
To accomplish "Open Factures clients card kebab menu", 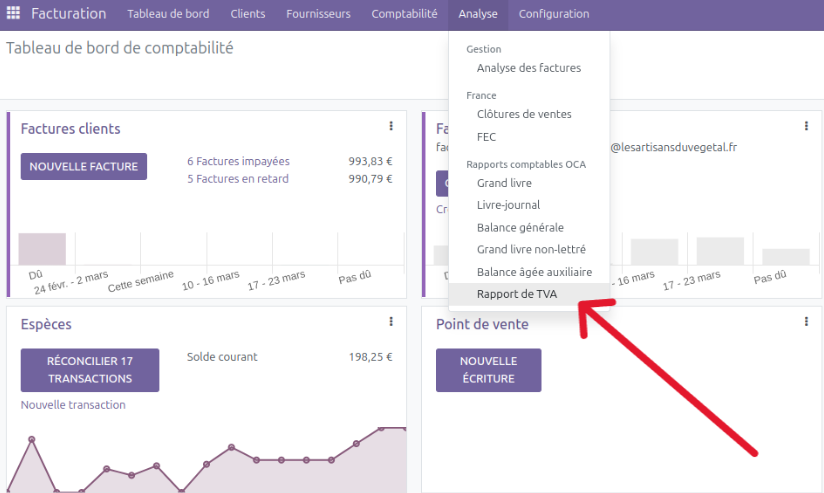I will point(391,126).
